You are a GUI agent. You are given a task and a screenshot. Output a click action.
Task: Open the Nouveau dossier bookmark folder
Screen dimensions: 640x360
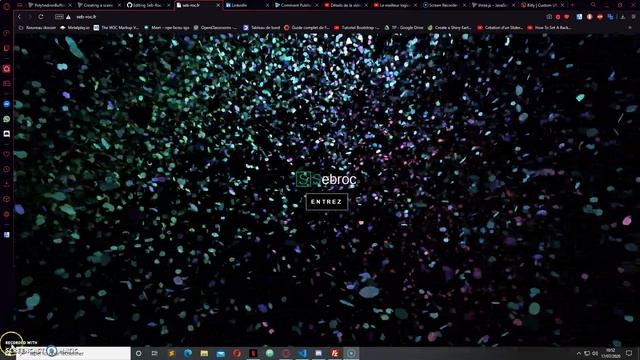[38, 28]
